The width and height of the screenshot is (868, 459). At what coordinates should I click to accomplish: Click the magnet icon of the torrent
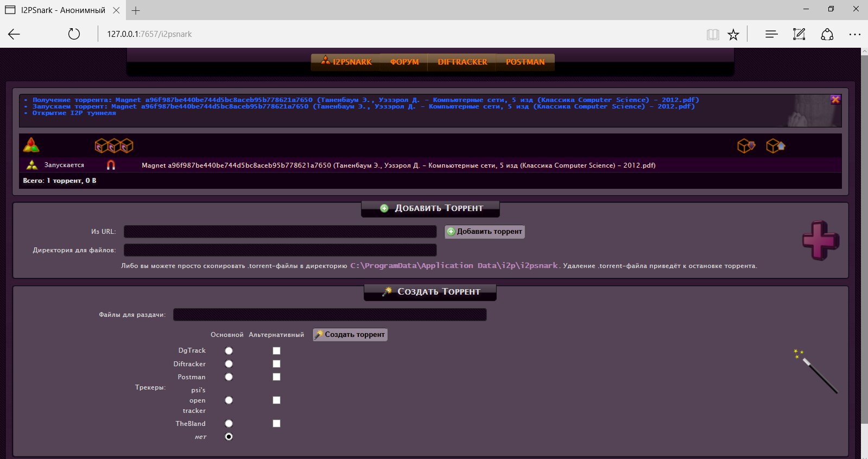coord(111,165)
